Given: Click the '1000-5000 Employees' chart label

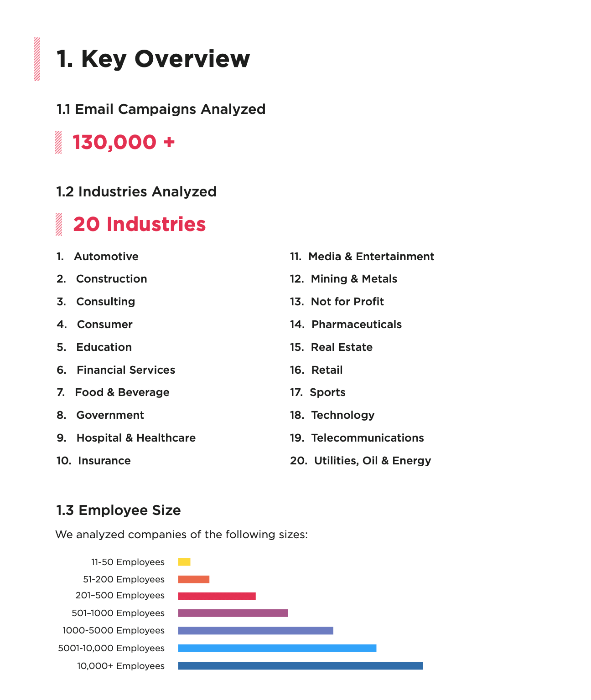Looking at the screenshot, I should 114,631.
